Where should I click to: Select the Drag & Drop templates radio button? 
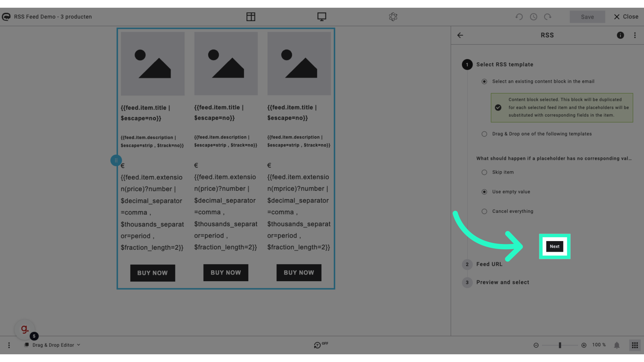click(484, 133)
